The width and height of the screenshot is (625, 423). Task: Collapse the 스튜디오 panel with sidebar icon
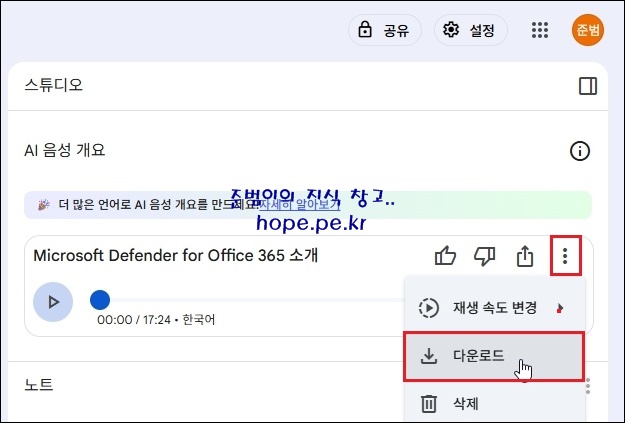click(x=588, y=86)
